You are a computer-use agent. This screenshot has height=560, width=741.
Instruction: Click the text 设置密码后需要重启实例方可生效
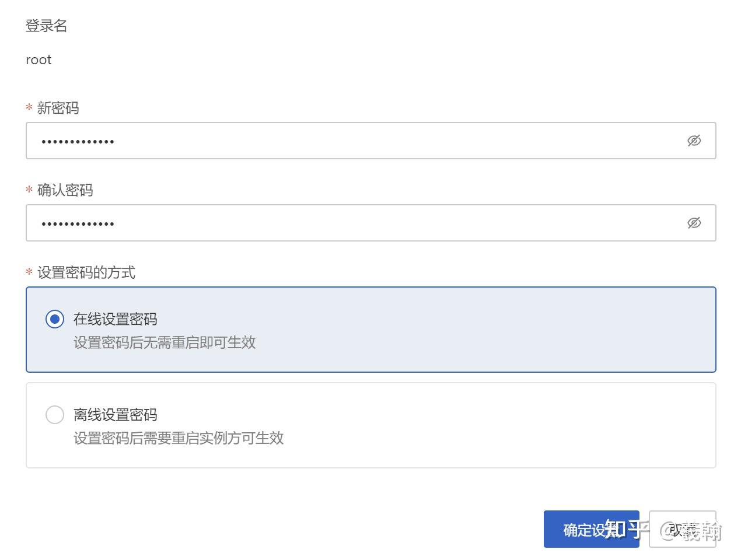coord(179,438)
